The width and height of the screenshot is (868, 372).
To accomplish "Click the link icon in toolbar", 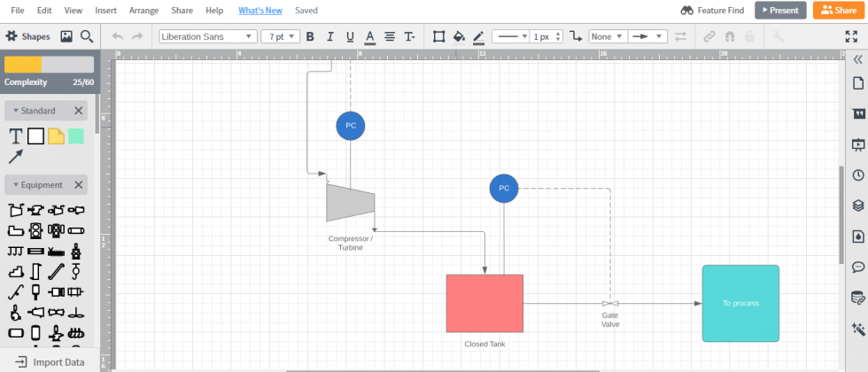I will pos(709,36).
